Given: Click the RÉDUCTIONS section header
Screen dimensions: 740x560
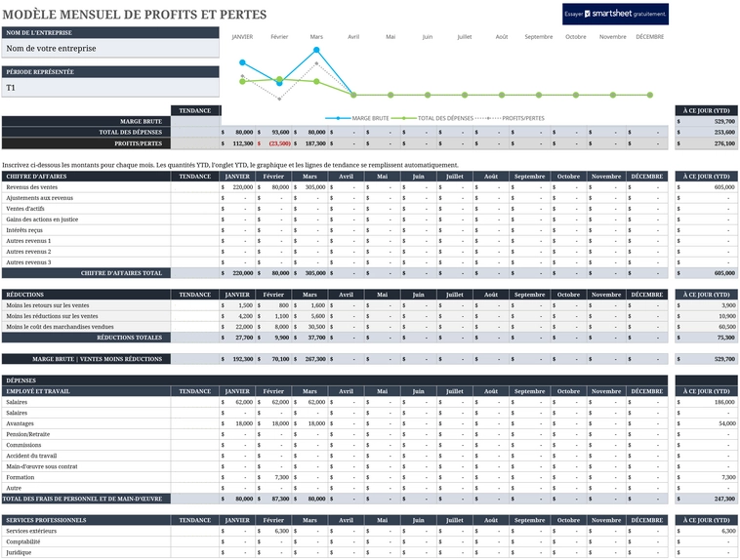Looking at the screenshot, I should coord(86,295).
